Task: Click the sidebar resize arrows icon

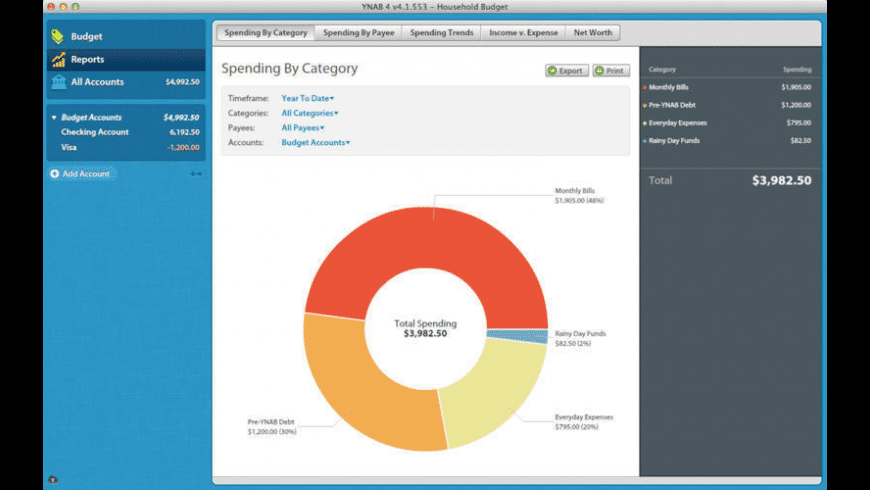Action: pyautogui.click(x=196, y=174)
